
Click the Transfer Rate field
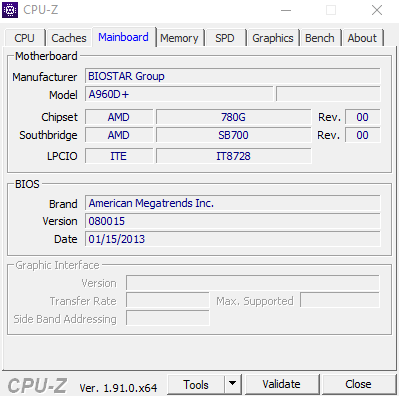point(168,300)
